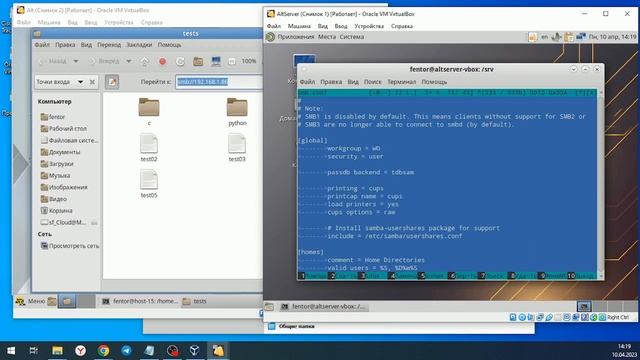640x360 pixels.
Task: Open Windows Start menu
Action: (x=11, y=351)
